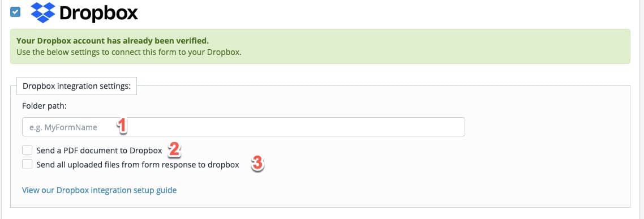Click the red number 1 marker

coord(122,126)
